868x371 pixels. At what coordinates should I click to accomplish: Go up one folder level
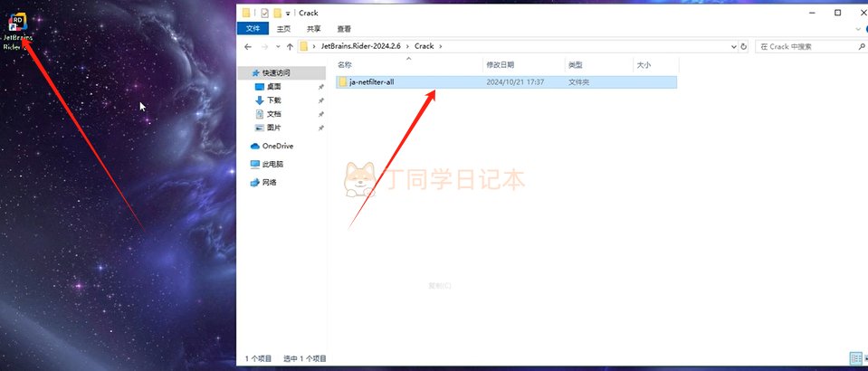pyautogui.click(x=290, y=46)
